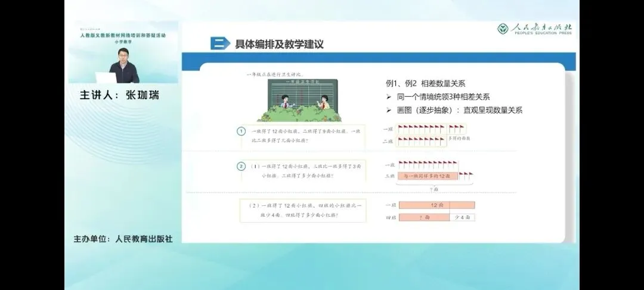Viewport: 644px width, 290px height.
Task: Click problem (2) text box about 四班少4面
Action: (303, 210)
